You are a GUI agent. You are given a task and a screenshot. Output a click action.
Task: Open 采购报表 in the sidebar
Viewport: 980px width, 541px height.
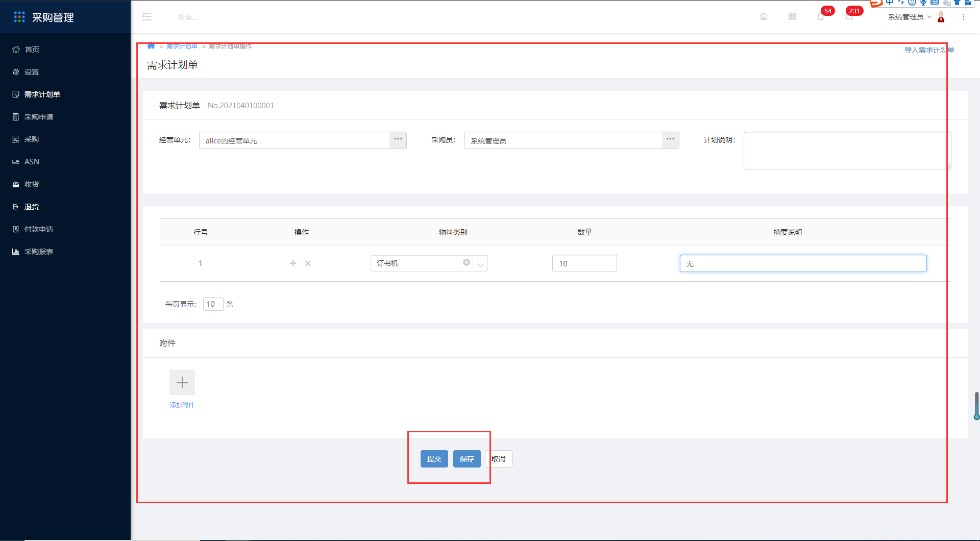(39, 252)
